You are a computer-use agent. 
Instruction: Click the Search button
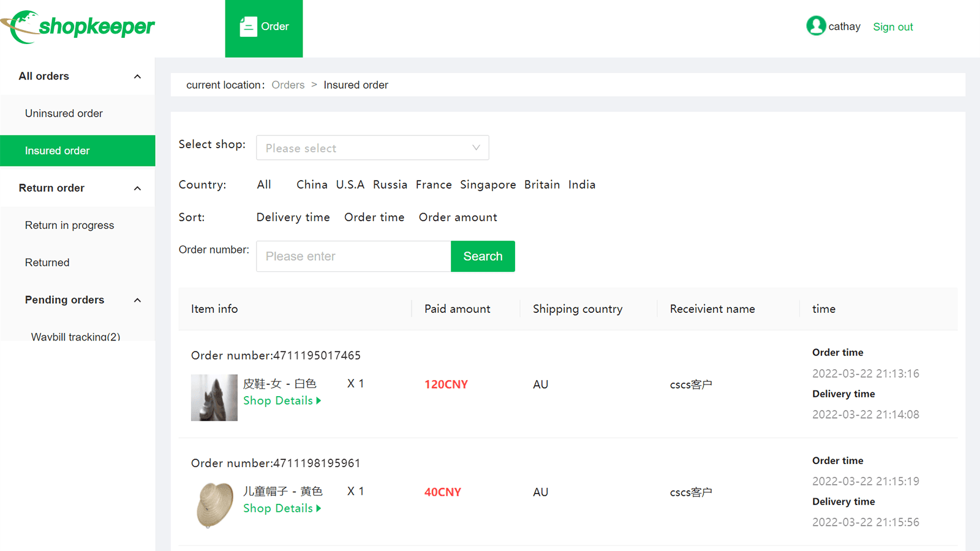point(483,257)
